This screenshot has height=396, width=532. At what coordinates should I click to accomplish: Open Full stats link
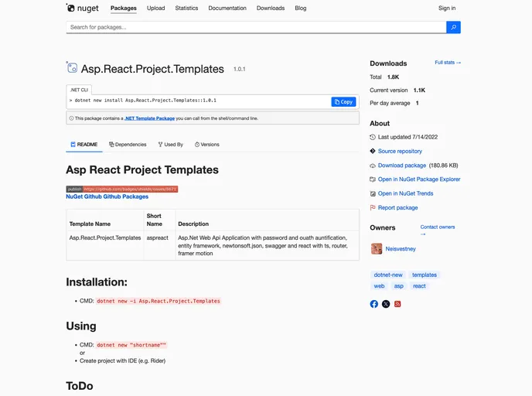pos(448,63)
